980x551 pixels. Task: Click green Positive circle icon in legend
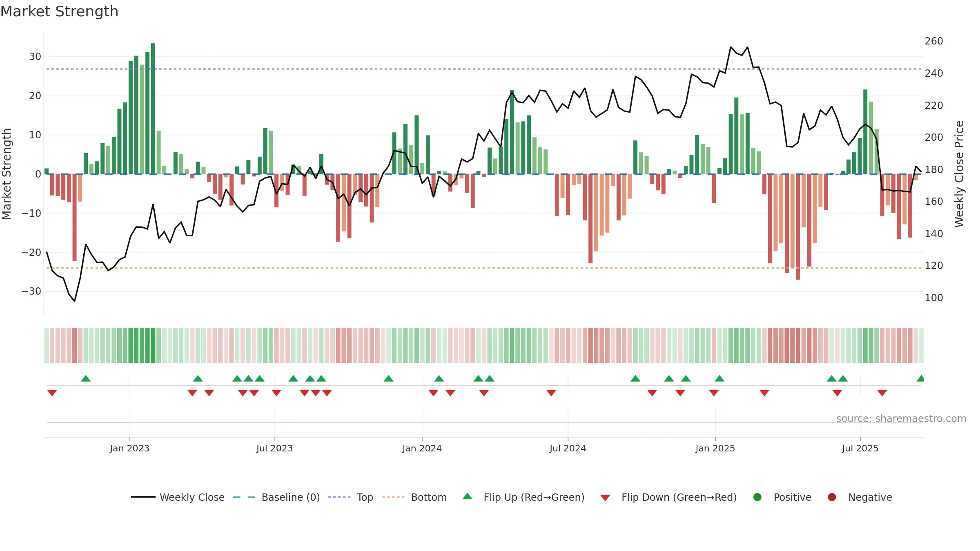[757, 497]
